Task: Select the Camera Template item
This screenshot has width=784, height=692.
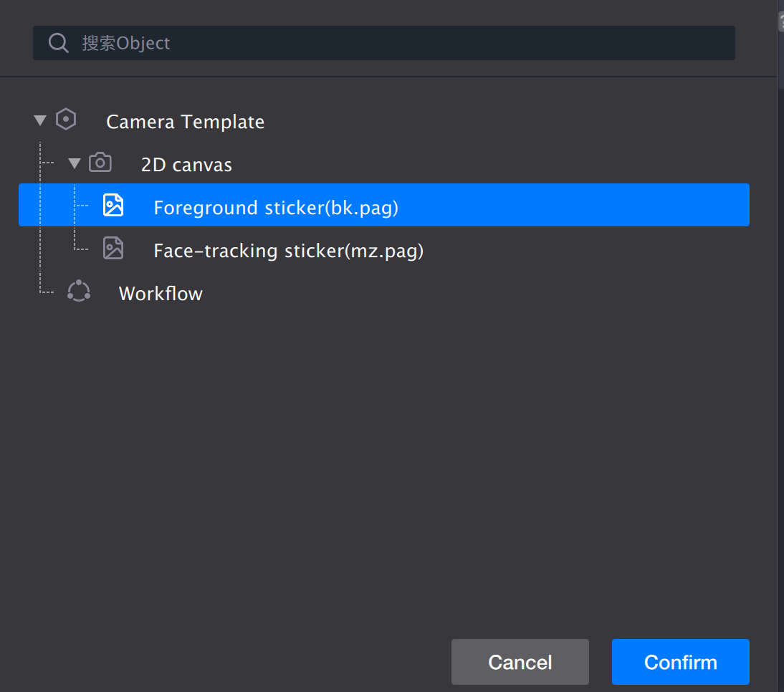Action: [x=185, y=122]
